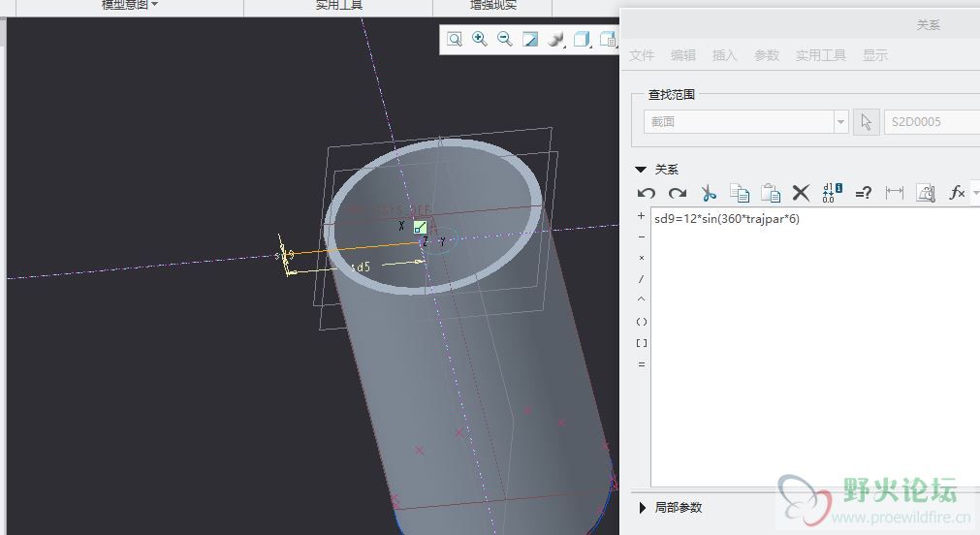
Task: Cut selected relation text with scissors icon
Action: click(x=709, y=193)
